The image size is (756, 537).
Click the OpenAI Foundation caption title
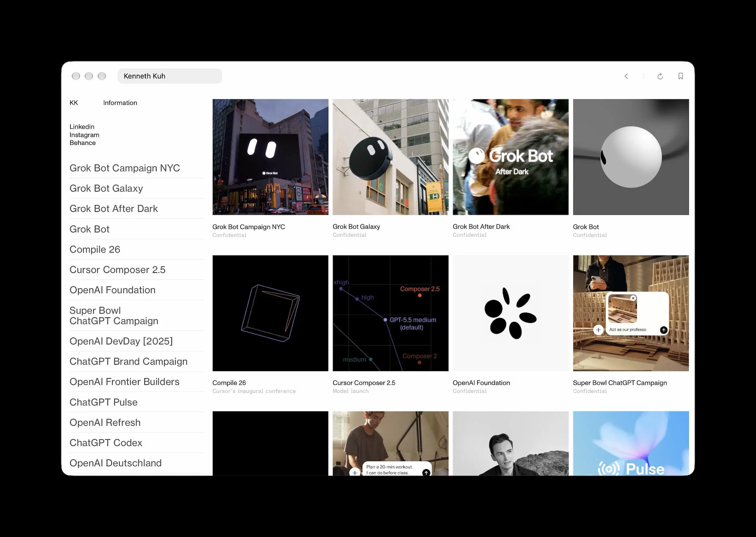click(x=481, y=383)
